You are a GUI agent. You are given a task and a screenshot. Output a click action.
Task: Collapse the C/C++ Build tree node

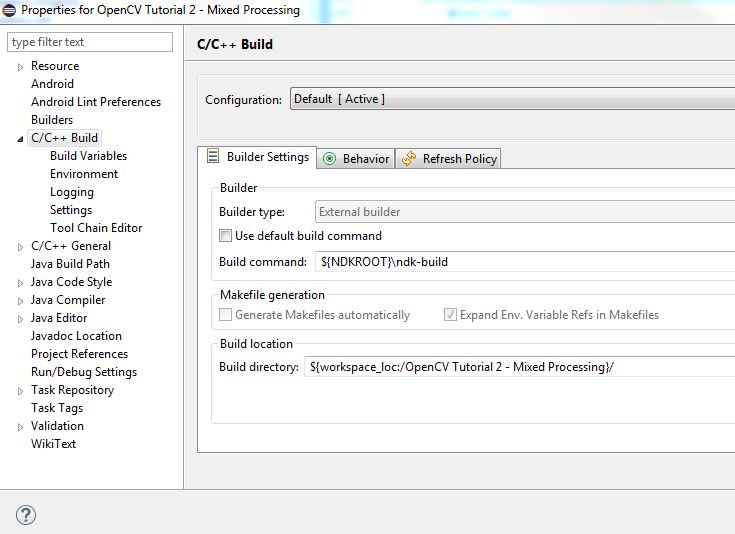coord(20,139)
